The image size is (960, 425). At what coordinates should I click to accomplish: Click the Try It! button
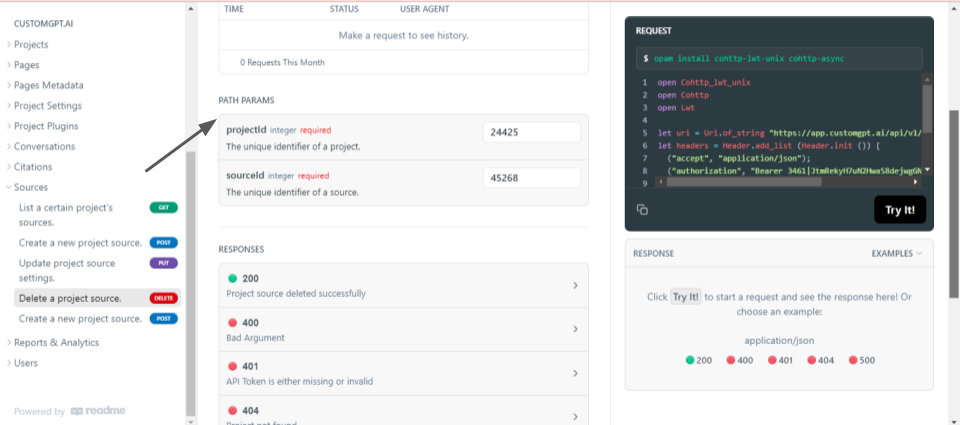900,209
